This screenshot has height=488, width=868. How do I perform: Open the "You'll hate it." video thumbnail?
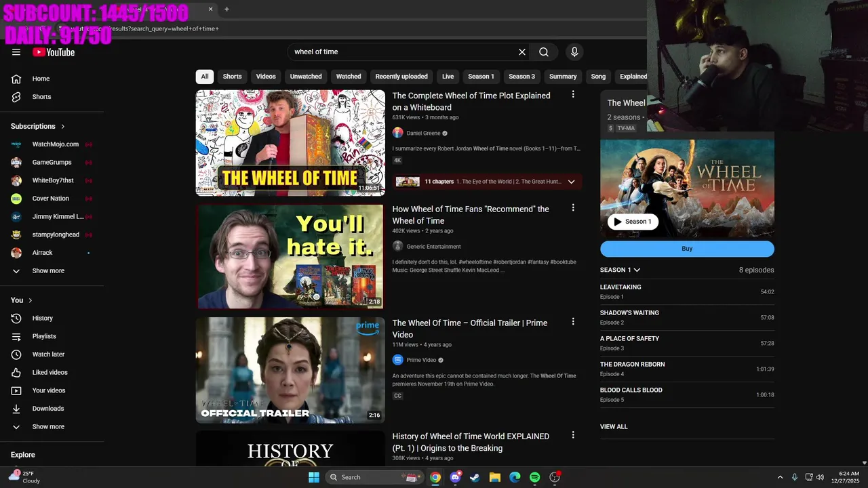click(290, 257)
